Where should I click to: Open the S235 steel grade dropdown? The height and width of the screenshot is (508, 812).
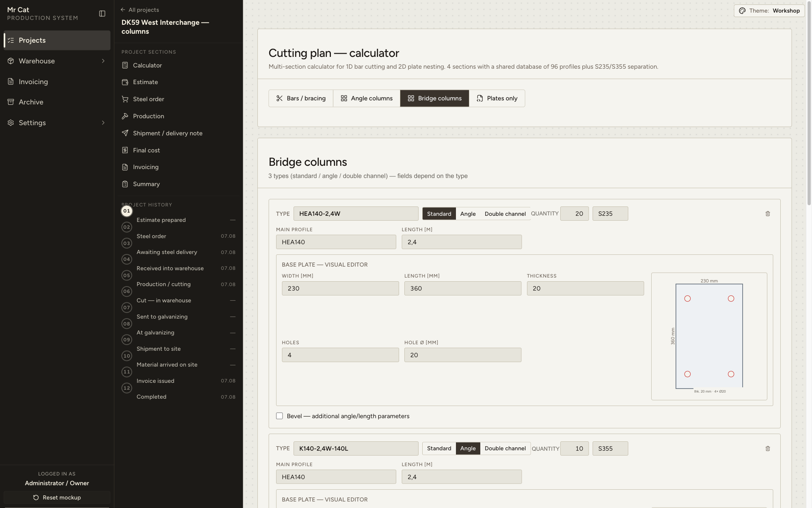[x=610, y=214]
